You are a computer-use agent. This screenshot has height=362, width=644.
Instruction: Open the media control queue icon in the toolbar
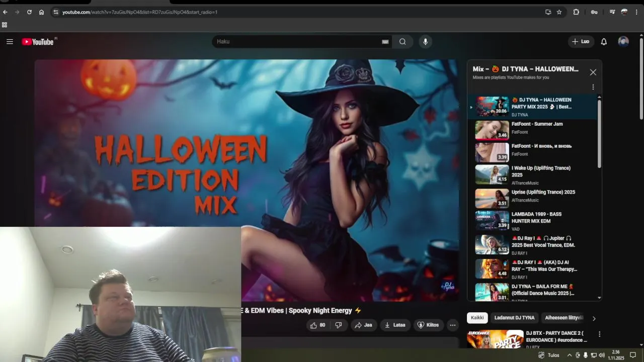[x=612, y=12]
